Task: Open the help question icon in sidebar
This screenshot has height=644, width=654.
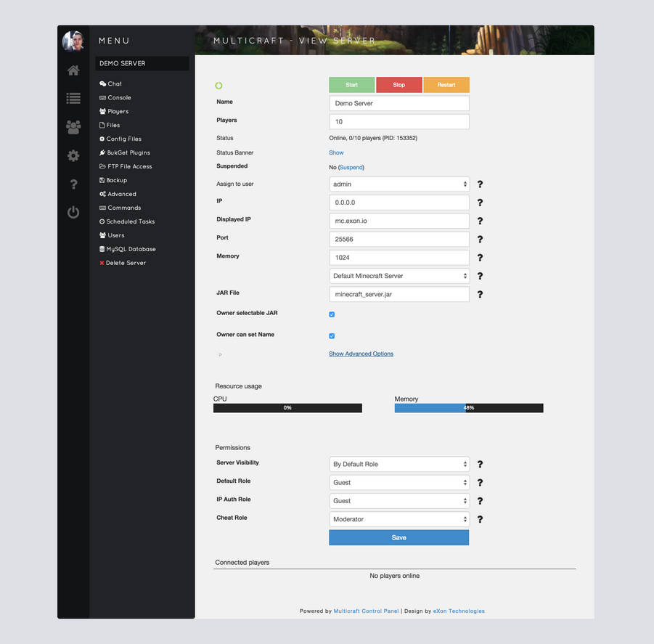Action: click(x=73, y=184)
